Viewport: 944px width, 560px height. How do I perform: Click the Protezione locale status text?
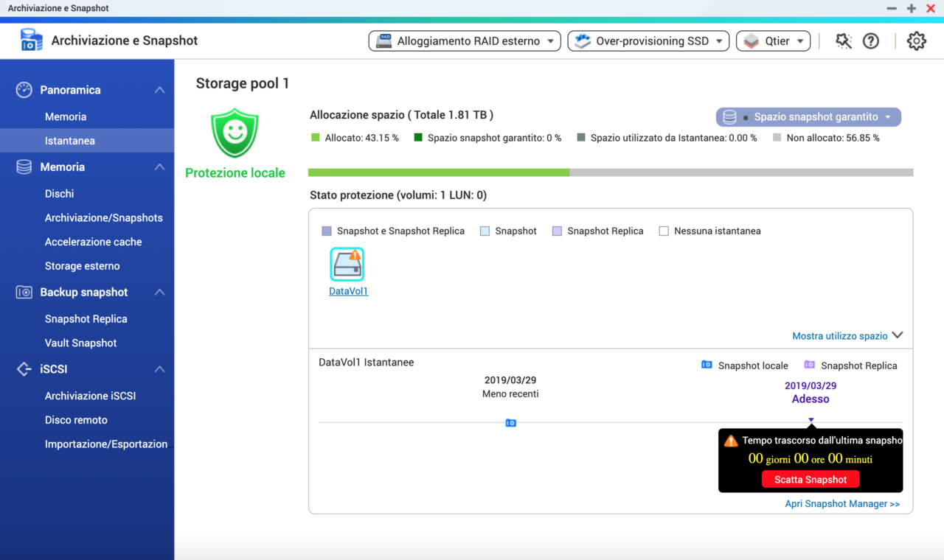[235, 173]
